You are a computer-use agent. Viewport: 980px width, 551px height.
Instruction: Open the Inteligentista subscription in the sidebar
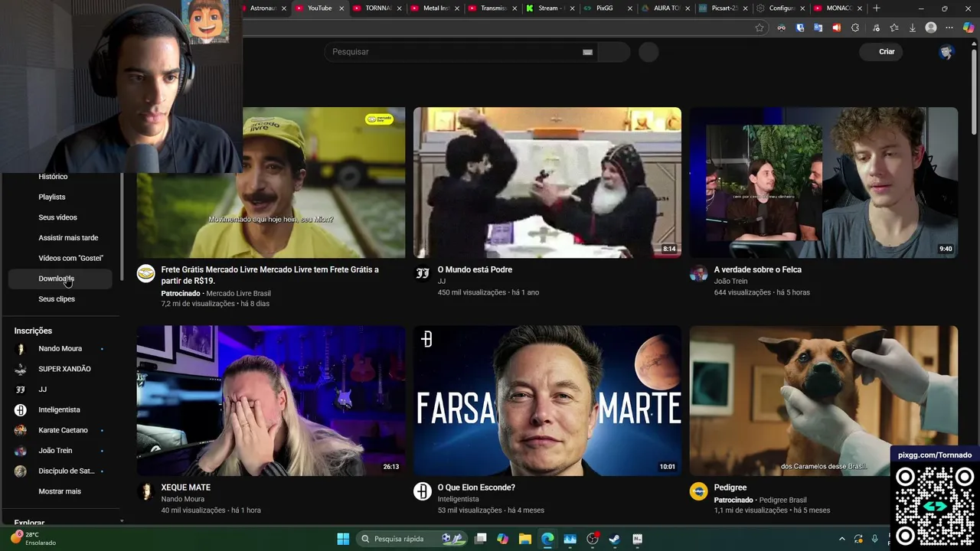tap(60, 409)
